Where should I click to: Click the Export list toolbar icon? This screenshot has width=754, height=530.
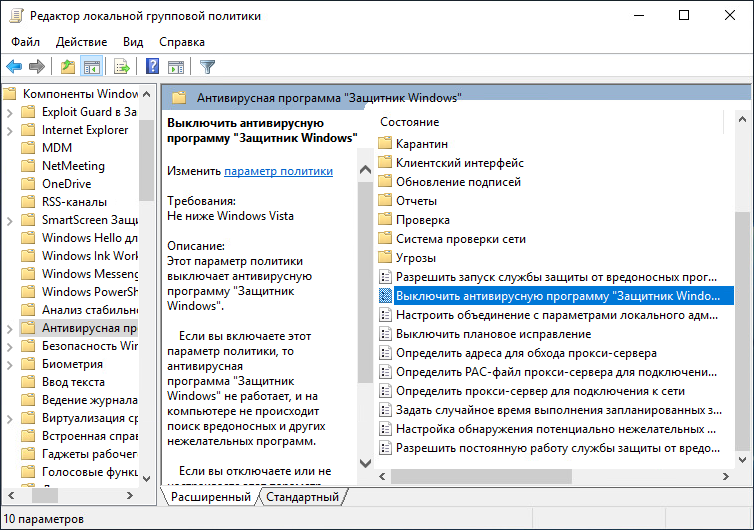[x=122, y=67]
